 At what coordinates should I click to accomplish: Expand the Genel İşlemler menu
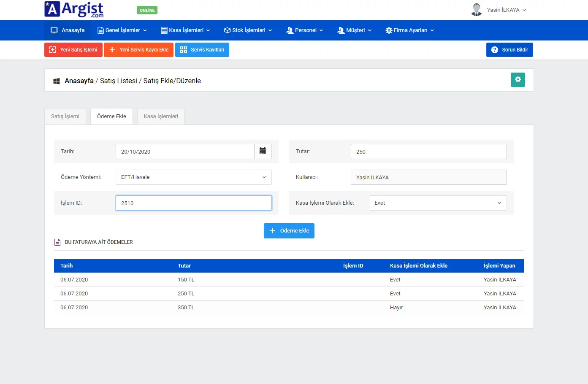[122, 30]
